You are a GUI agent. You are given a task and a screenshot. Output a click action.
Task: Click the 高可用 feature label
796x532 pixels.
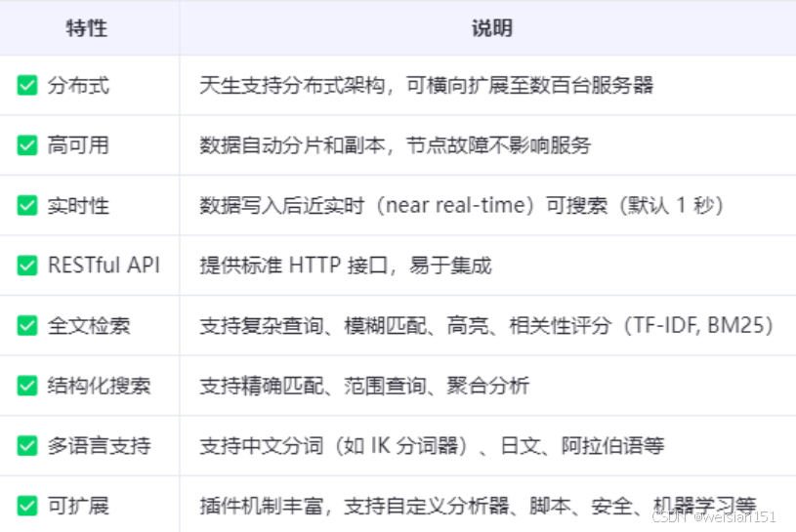click(x=78, y=145)
